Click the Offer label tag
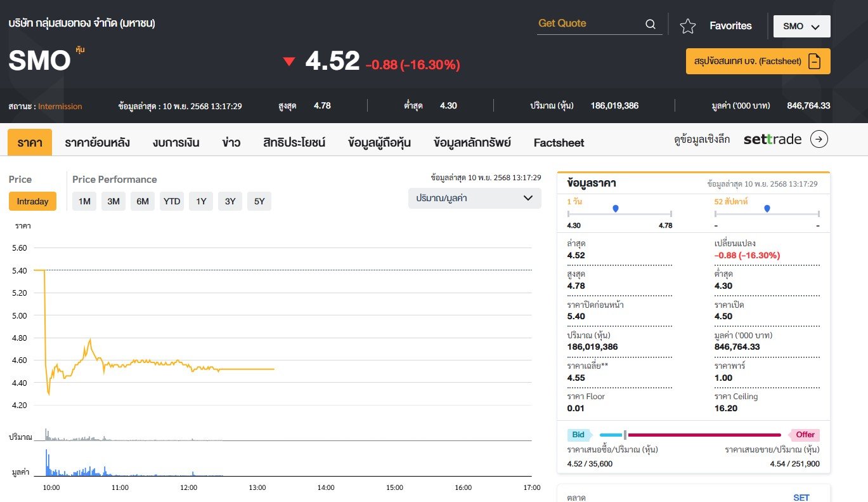 [805, 435]
